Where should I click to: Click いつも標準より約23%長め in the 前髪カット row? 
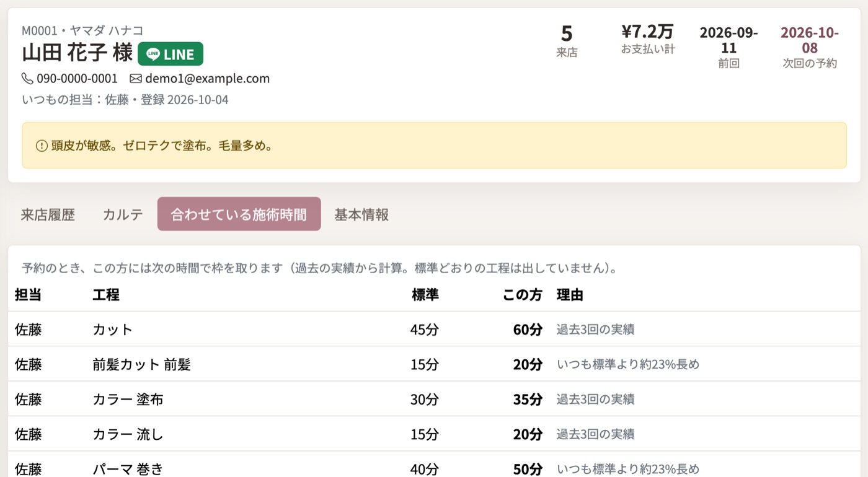[627, 364]
